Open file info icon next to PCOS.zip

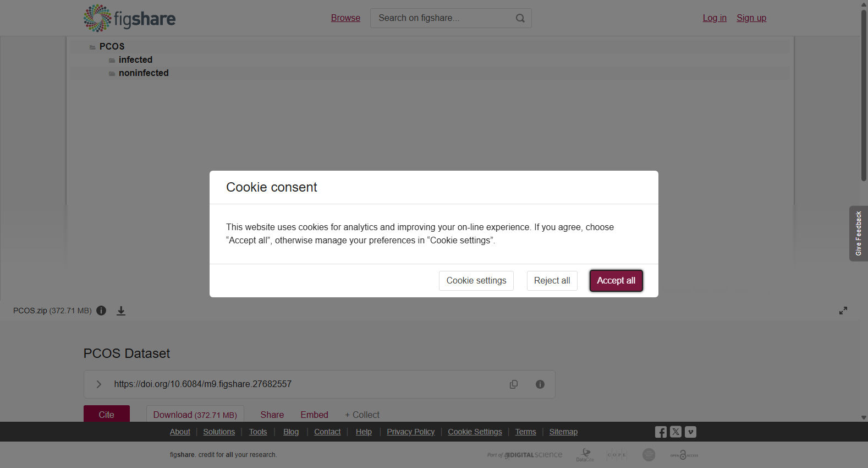tap(101, 311)
